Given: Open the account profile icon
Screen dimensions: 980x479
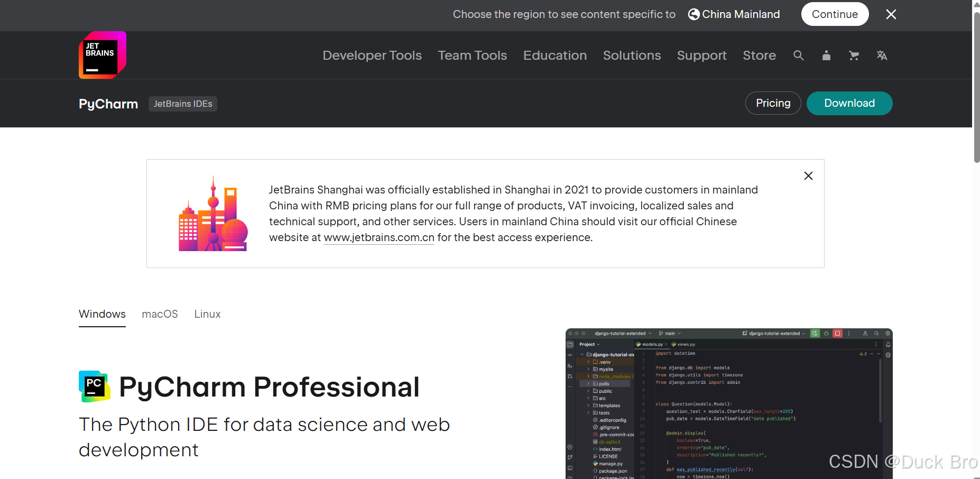Looking at the screenshot, I should [x=826, y=56].
